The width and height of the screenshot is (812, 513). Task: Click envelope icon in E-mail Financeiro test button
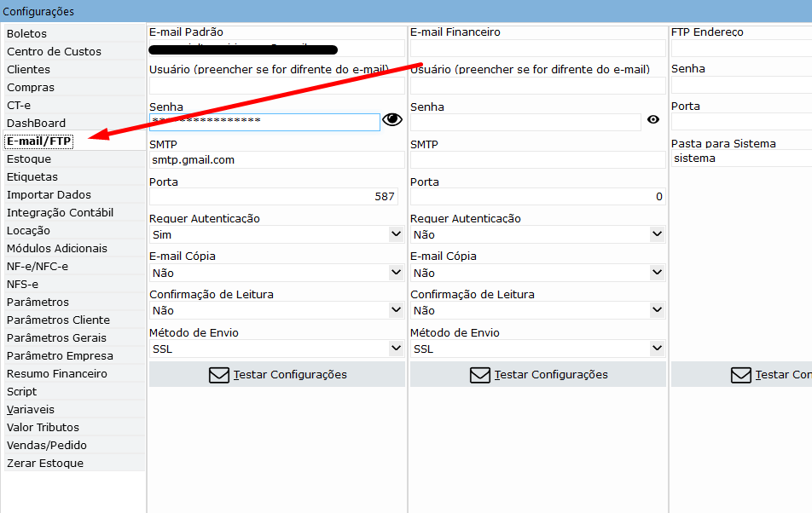click(480, 375)
